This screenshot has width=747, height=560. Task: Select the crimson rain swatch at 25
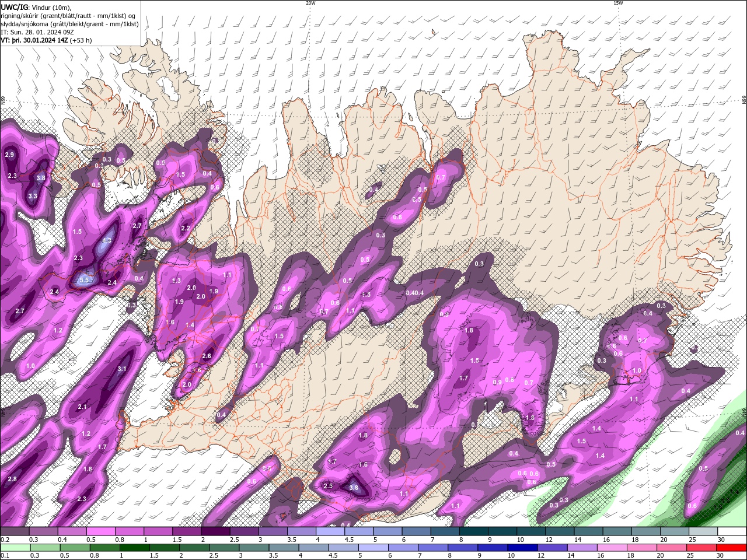tap(702, 548)
